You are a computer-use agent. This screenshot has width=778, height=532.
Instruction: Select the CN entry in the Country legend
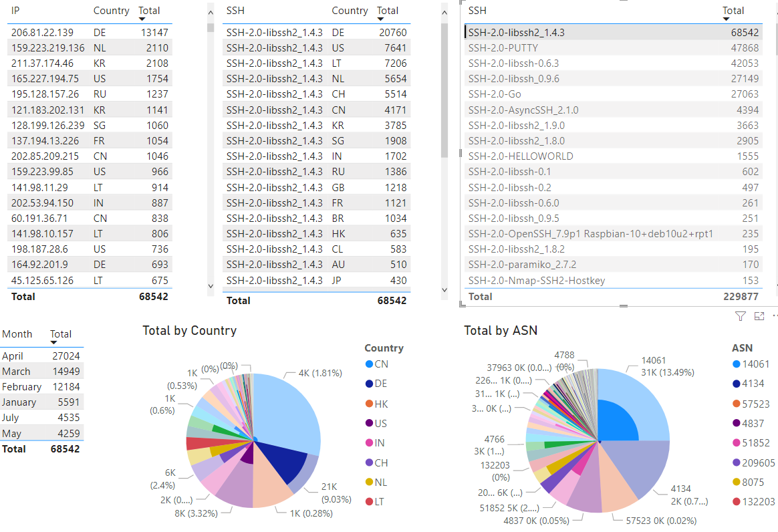tap(381, 364)
